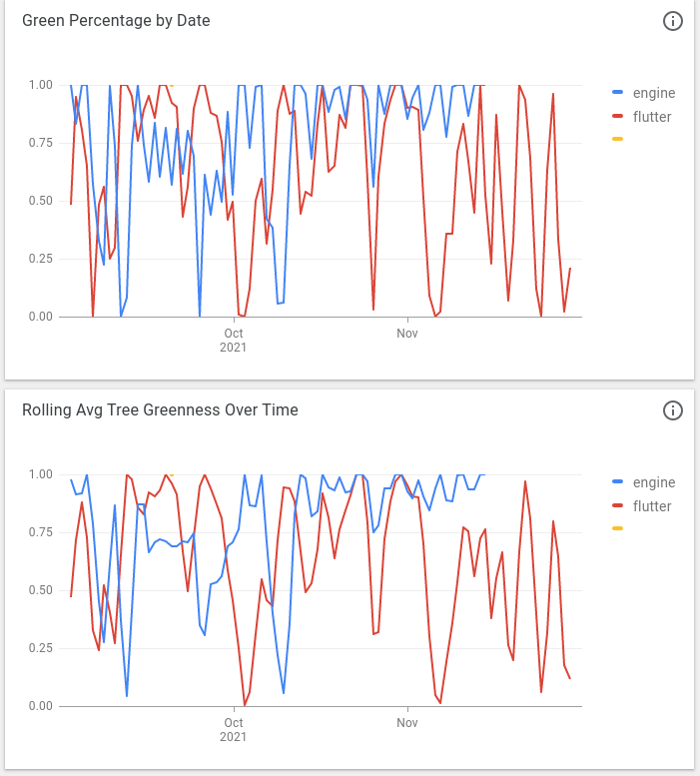
Task: Click Nov axis label in bottom chart
Action: pyautogui.click(x=407, y=723)
